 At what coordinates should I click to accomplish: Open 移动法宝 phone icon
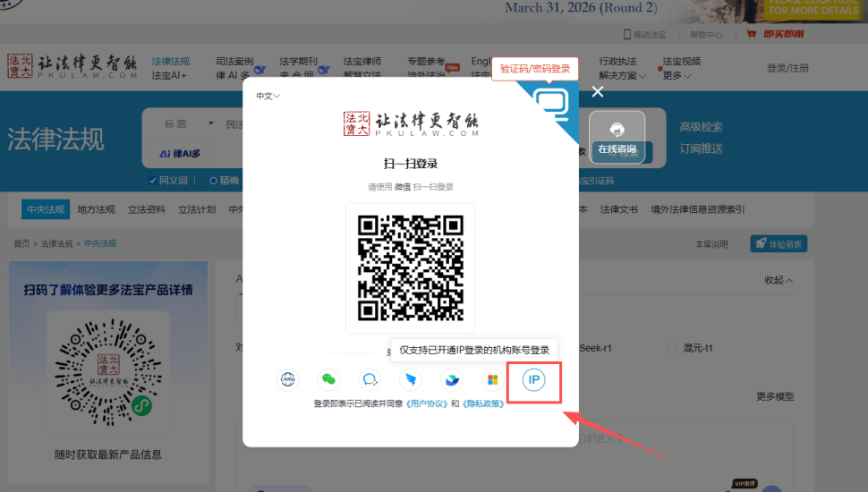(x=627, y=34)
